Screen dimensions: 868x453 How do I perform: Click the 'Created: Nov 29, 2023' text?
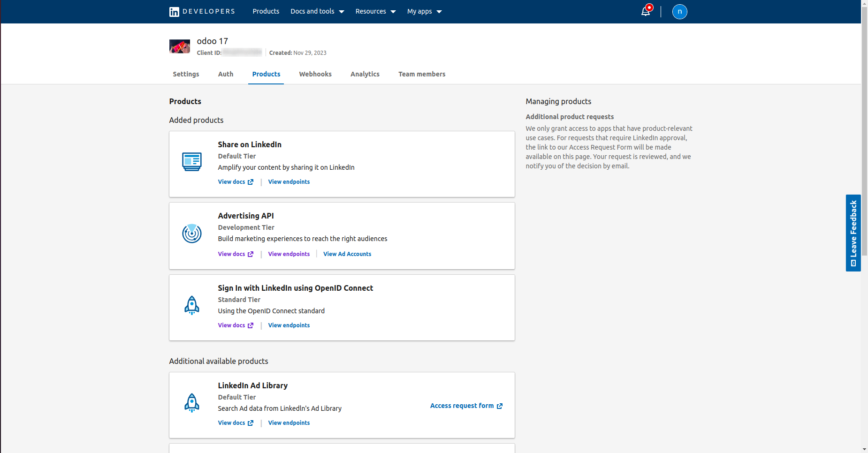point(297,53)
